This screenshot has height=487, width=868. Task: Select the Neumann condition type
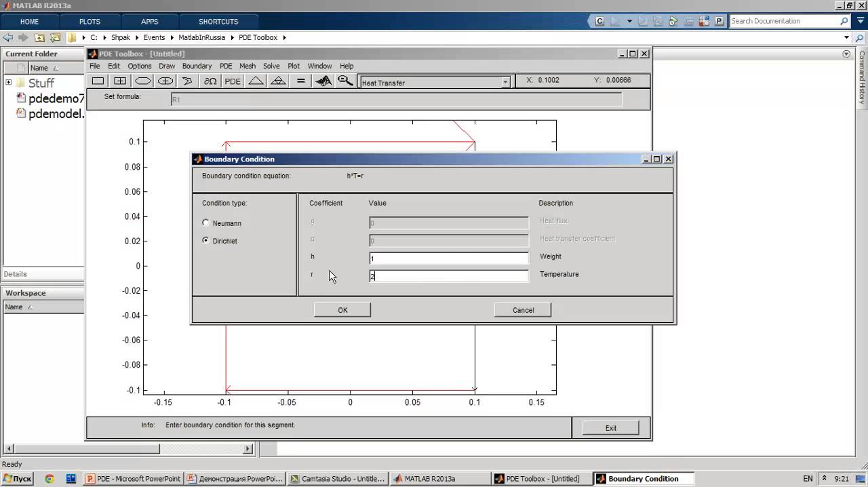pos(206,223)
